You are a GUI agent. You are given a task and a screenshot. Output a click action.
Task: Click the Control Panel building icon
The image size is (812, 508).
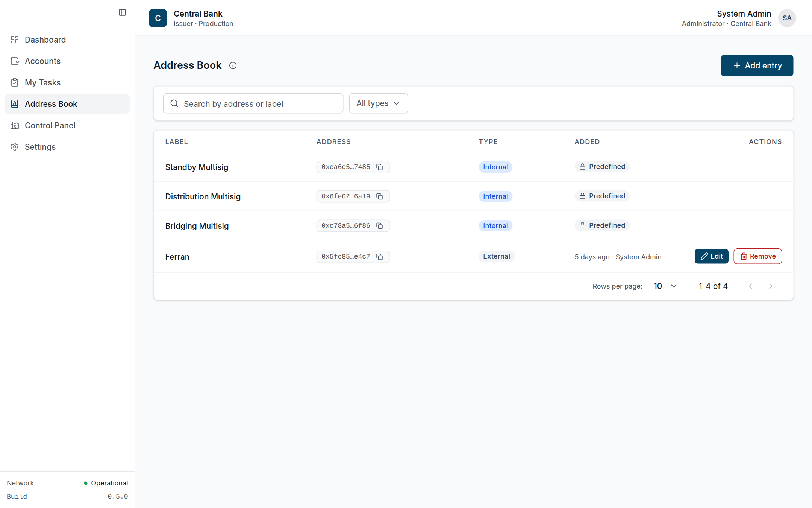coord(15,125)
